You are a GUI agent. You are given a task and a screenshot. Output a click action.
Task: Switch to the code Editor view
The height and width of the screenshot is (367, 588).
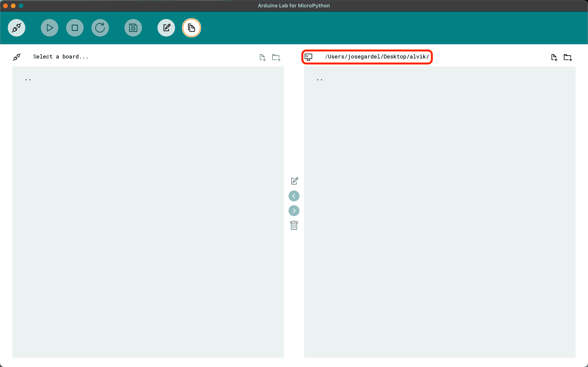tap(166, 28)
